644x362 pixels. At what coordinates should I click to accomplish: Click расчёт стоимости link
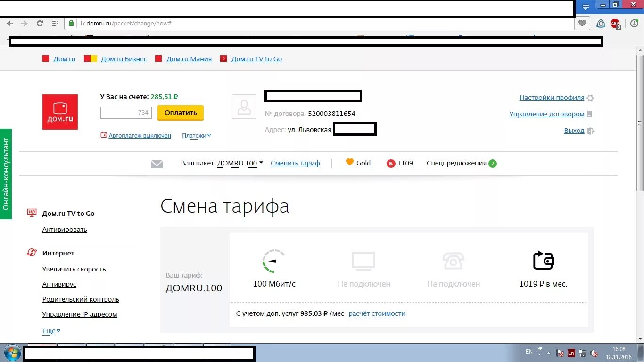tap(377, 313)
